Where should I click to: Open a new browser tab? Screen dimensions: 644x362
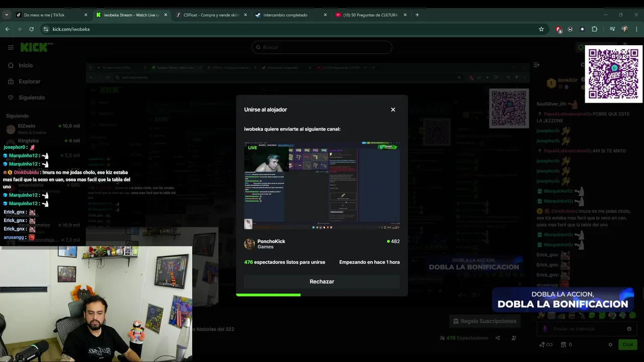[x=417, y=15]
